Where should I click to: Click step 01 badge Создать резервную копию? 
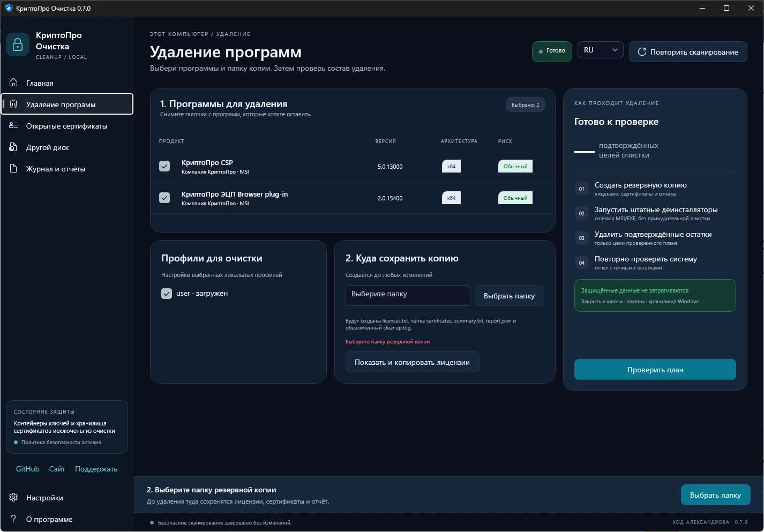click(581, 189)
